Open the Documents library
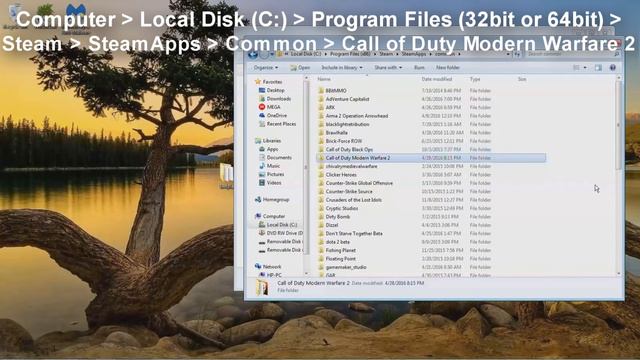This screenshot has width=640, height=360. point(276,158)
